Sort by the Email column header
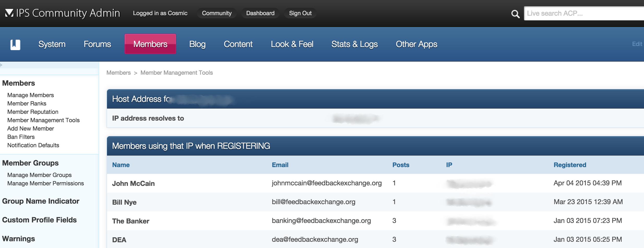The height and width of the screenshot is (248, 644). [280, 165]
